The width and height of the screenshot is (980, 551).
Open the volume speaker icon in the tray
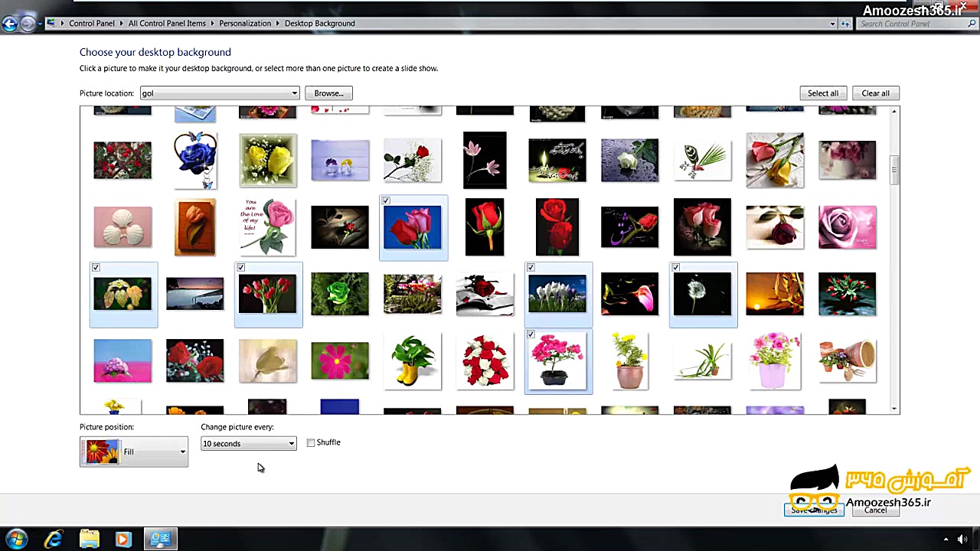962,540
